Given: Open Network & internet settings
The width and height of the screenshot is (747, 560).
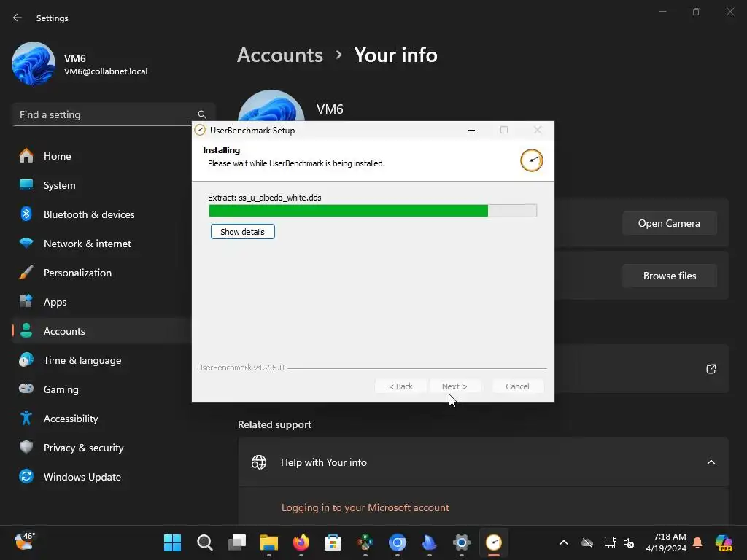Looking at the screenshot, I should tap(101, 244).
